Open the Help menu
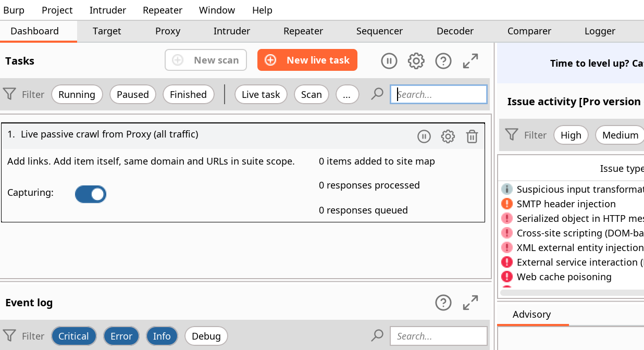This screenshot has width=644, height=350. (x=262, y=10)
